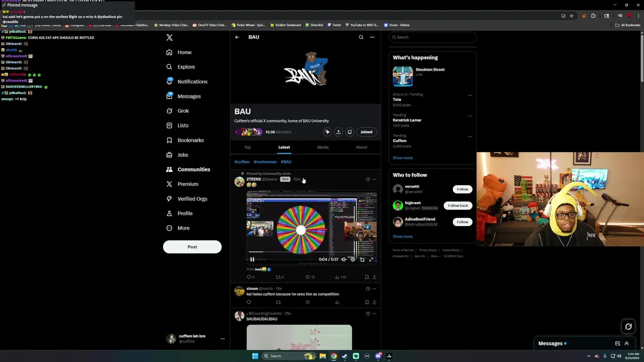Click the video progress bar

click(311, 252)
